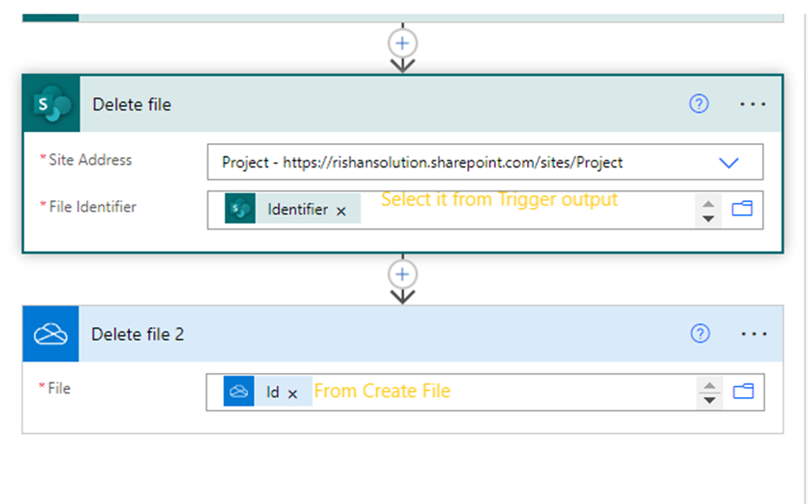Viewport: 812px width, 504px height.
Task: Click the up arrow in File field stepper
Action: click(x=709, y=386)
